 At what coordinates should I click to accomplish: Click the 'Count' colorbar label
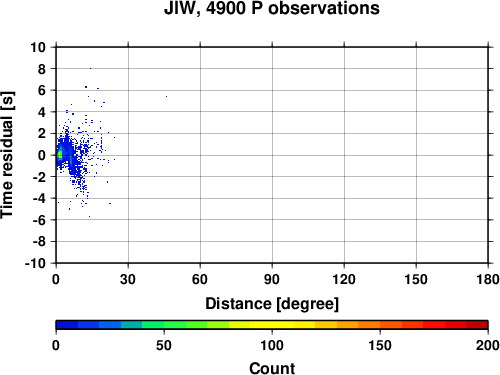[272, 368]
